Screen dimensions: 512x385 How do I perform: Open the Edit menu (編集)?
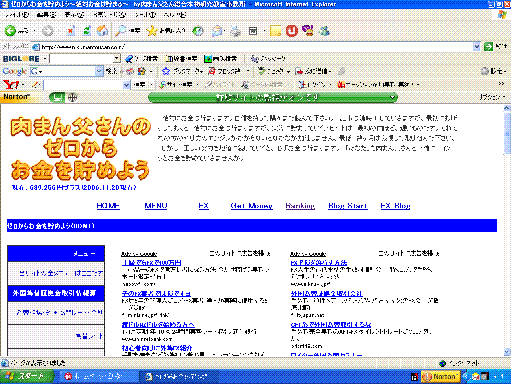coord(47,15)
